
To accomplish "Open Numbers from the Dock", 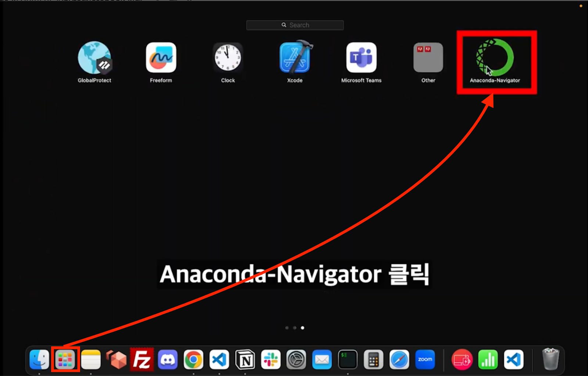I will 488,359.
